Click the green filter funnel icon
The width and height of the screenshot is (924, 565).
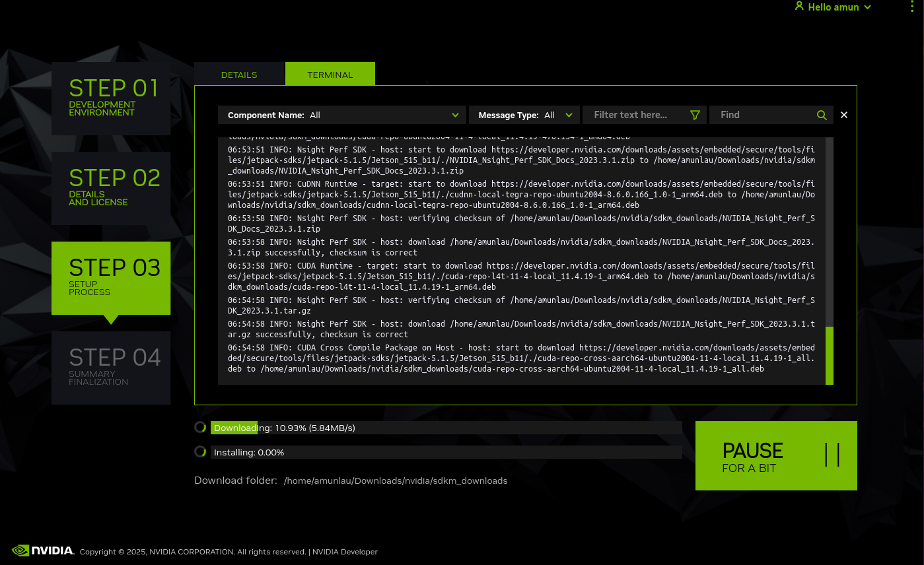coord(695,115)
